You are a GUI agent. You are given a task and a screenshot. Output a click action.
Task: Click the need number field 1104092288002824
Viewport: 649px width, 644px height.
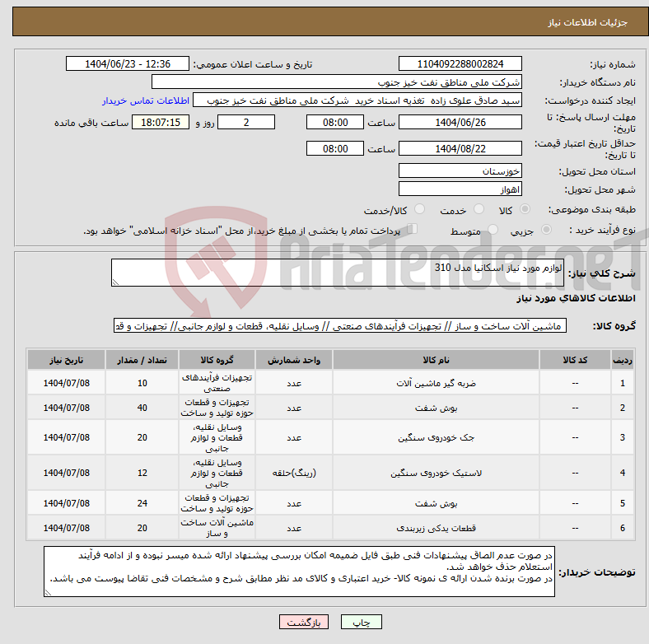(x=460, y=63)
